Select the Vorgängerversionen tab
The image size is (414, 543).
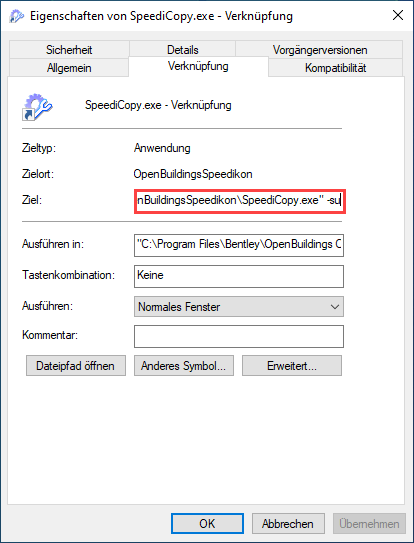(319, 50)
